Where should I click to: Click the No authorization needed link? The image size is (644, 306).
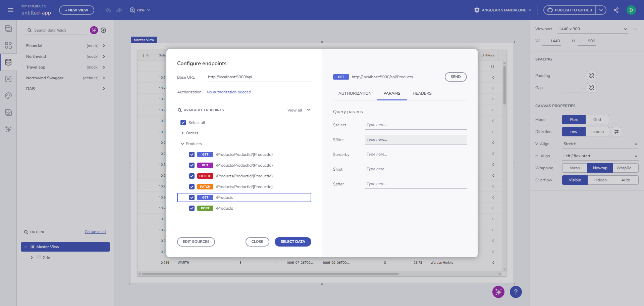click(229, 92)
